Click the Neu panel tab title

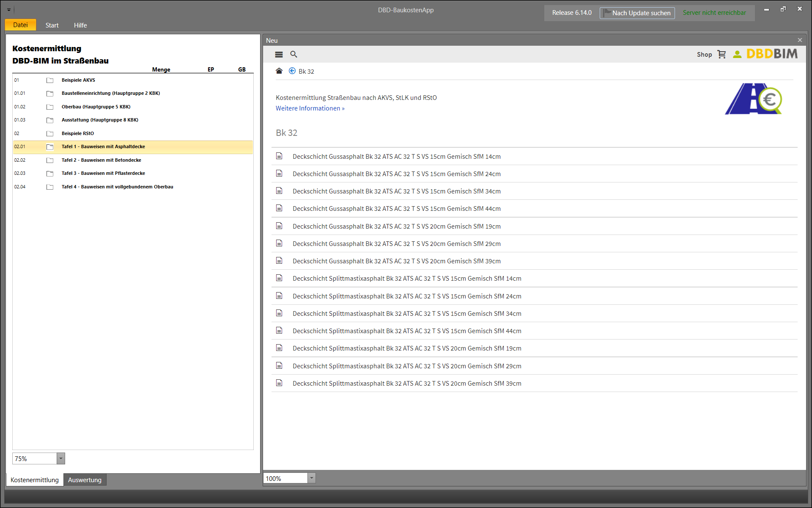pyautogui.click(x=272, y=40)
